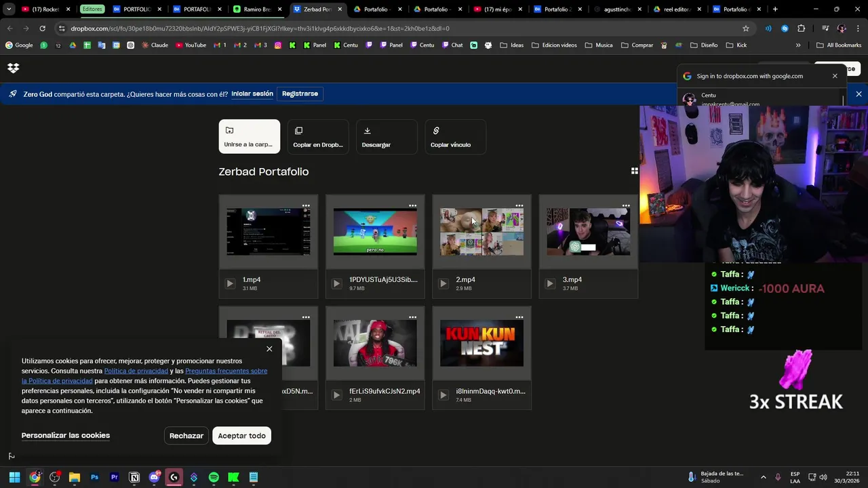Screen dimensions: 868x488
Task: Click the address bar URL
Action: click(x=260, y=28)
